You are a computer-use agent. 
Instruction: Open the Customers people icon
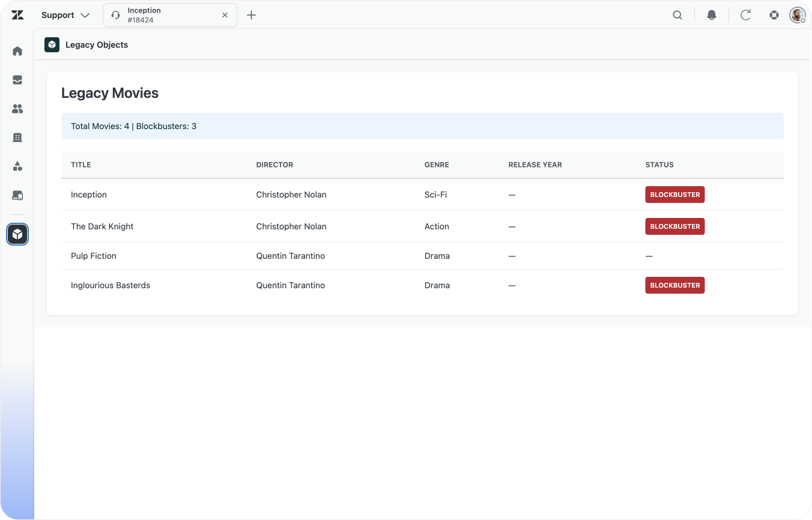pos(17,109)
